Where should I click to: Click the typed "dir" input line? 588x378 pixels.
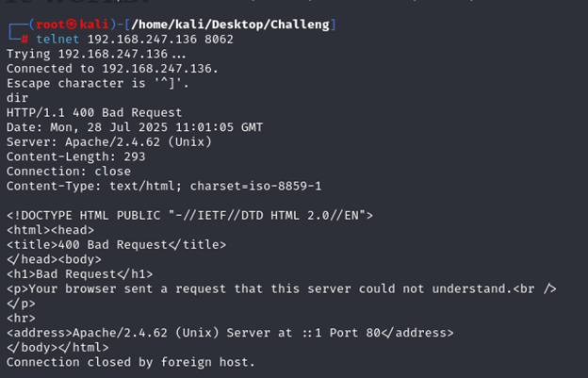(x=18, y=97)
